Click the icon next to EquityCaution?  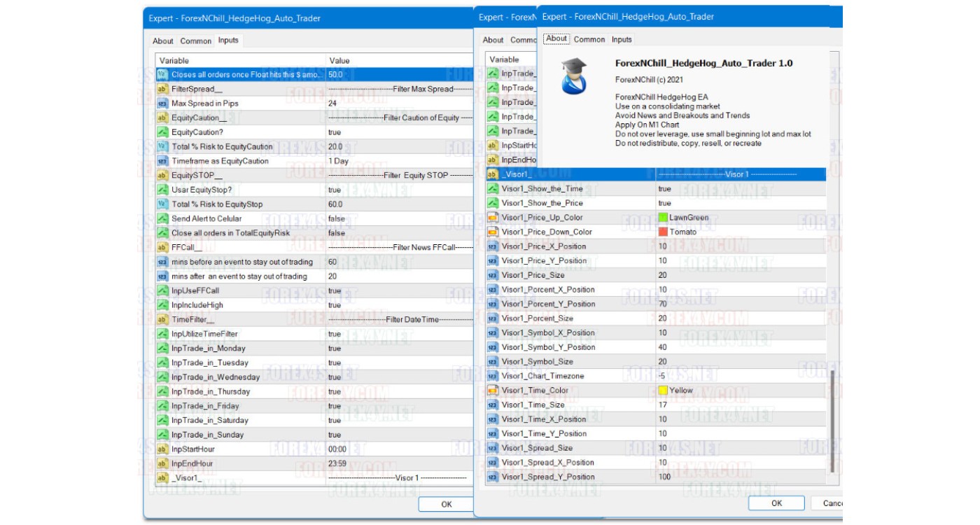pos(162,132)
